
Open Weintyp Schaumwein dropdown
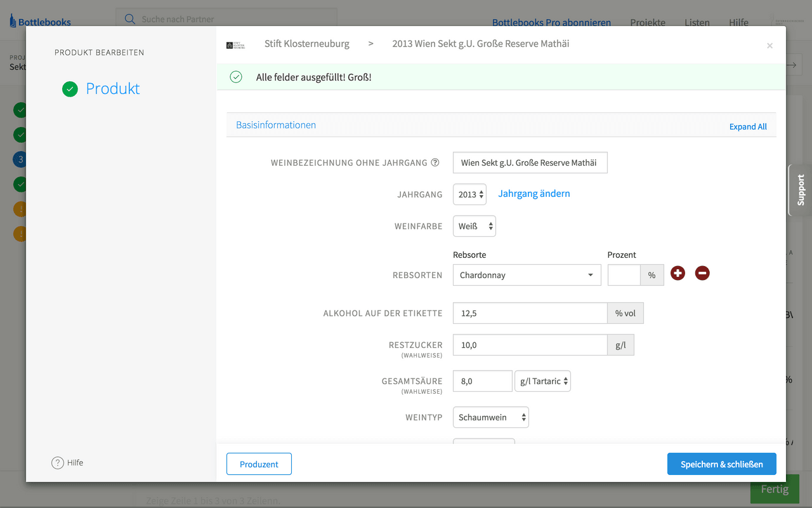(x=490, y=417)
